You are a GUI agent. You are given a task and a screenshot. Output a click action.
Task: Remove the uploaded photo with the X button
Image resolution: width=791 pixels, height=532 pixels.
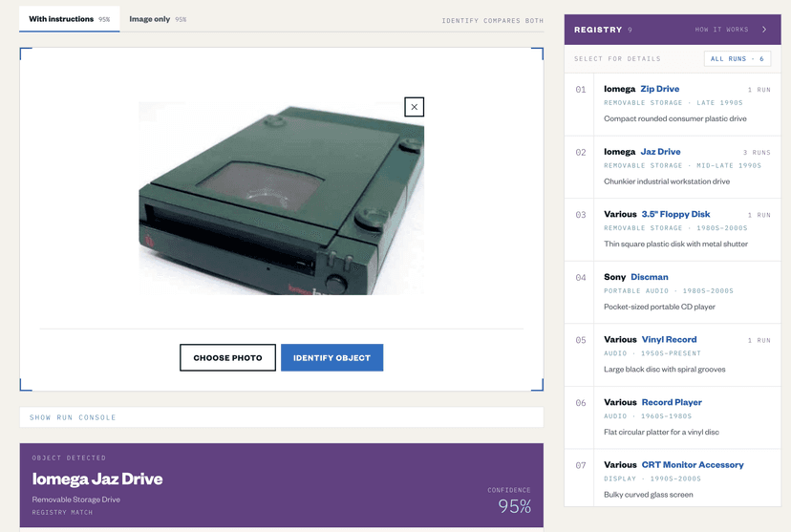point(414,107)
